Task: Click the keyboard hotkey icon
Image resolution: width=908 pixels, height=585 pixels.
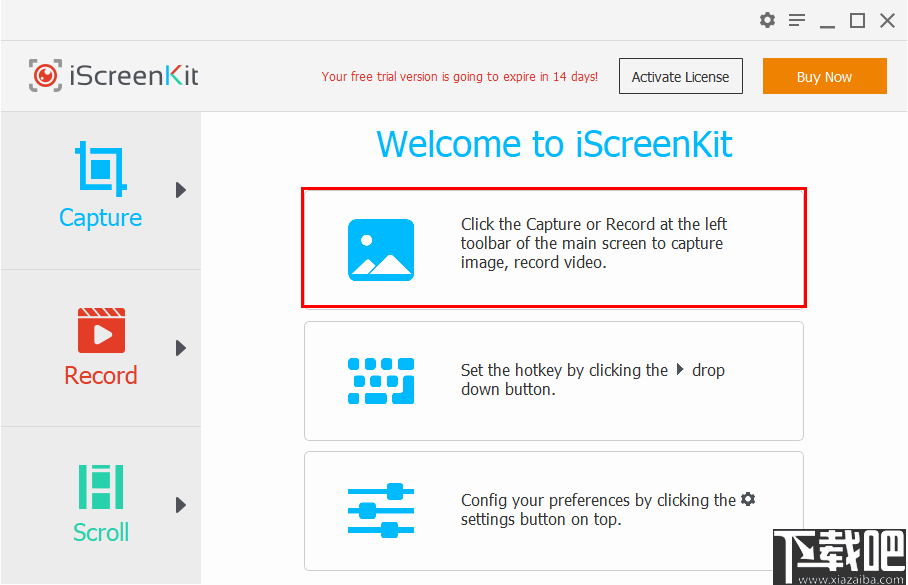Action: [x=381, y=381]
